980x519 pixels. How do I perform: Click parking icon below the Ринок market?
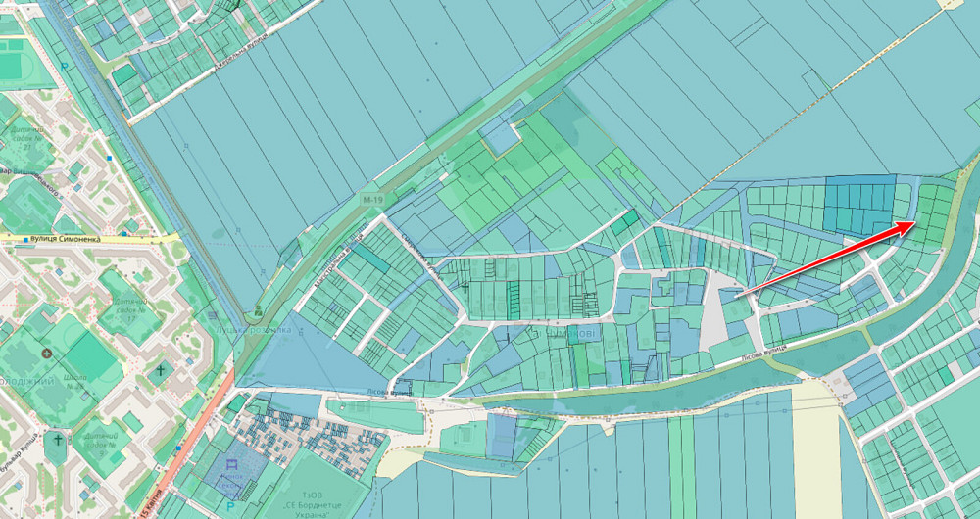coord(229,505)
